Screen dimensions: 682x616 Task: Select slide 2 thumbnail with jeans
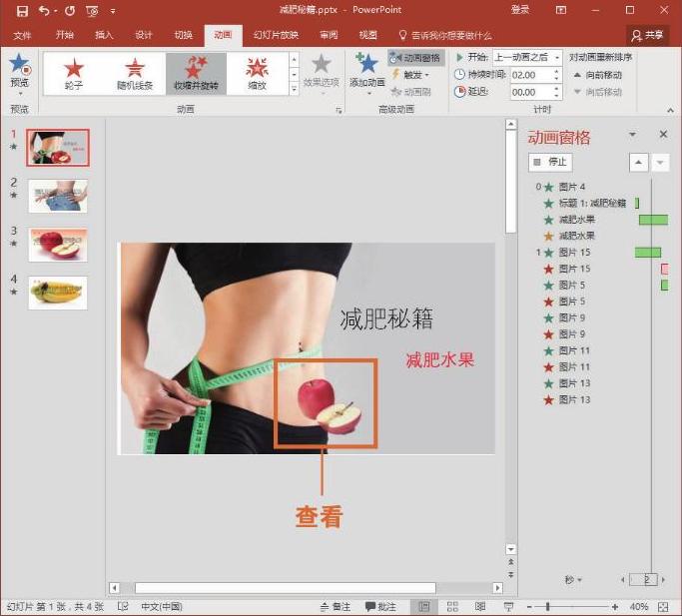coord(58,196)
